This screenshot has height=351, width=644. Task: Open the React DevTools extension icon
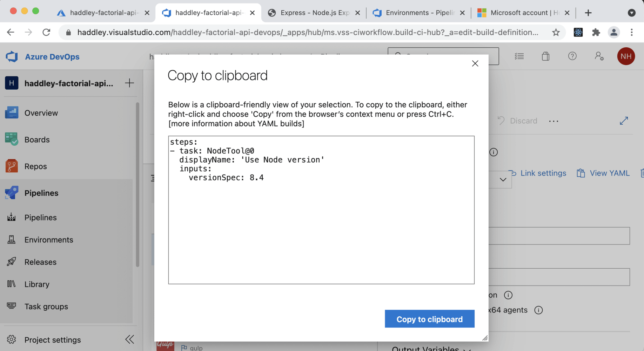(x=578, y=32)
